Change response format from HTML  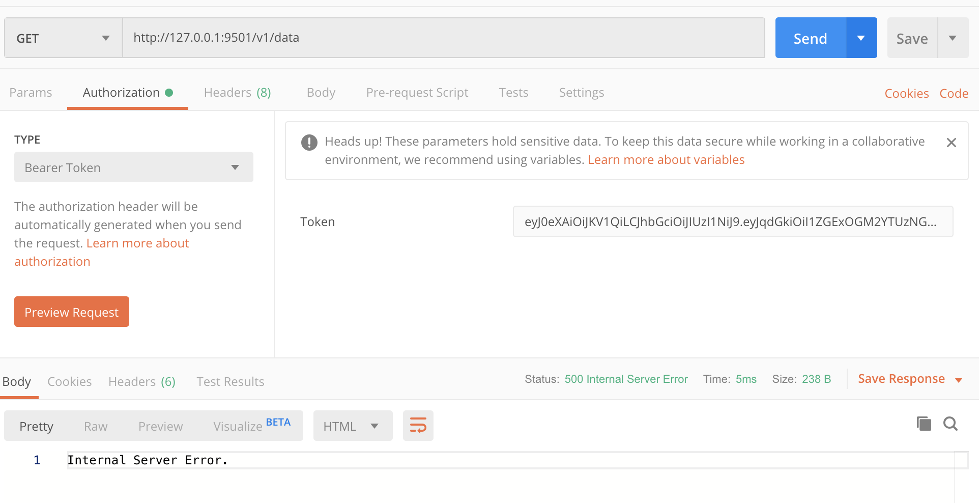(x=353, y=426)
